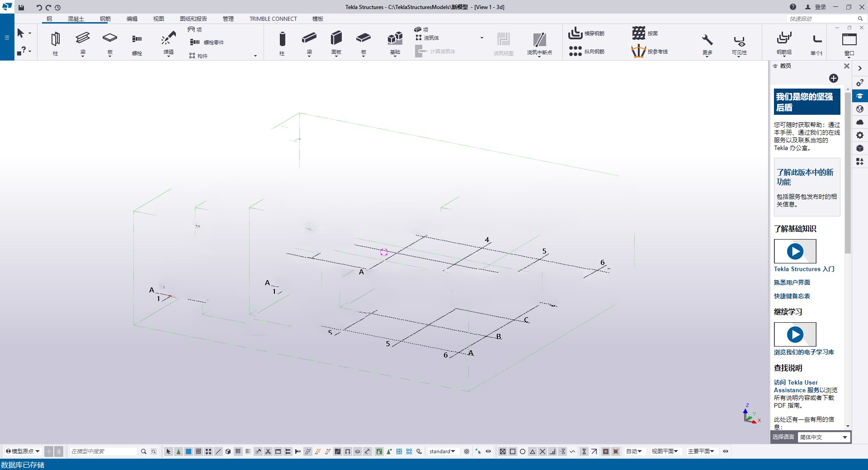Toggle the eye icon after 主要平面 dropdown
The width and height of the screenshot is (868, 470).
[x=726, y=451]
